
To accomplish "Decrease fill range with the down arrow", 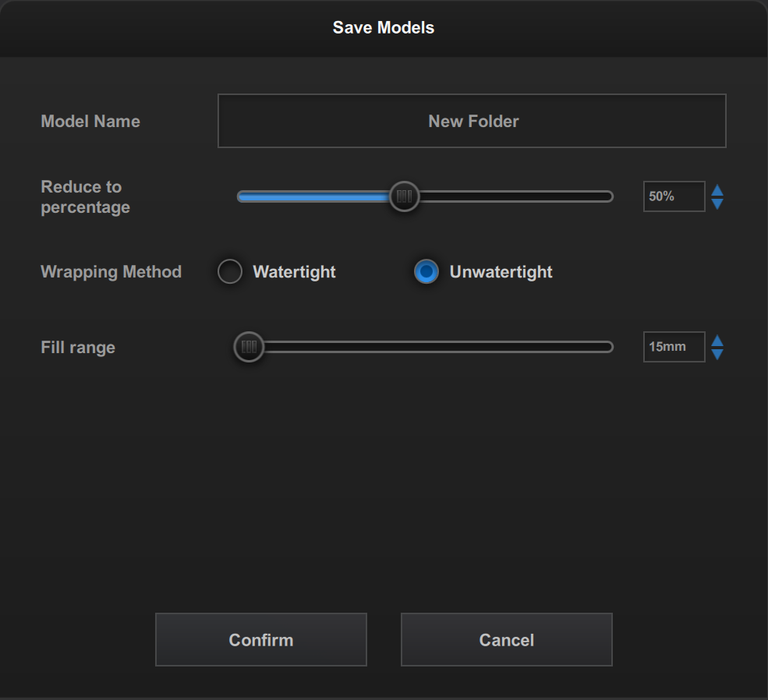I will [717, 354].
